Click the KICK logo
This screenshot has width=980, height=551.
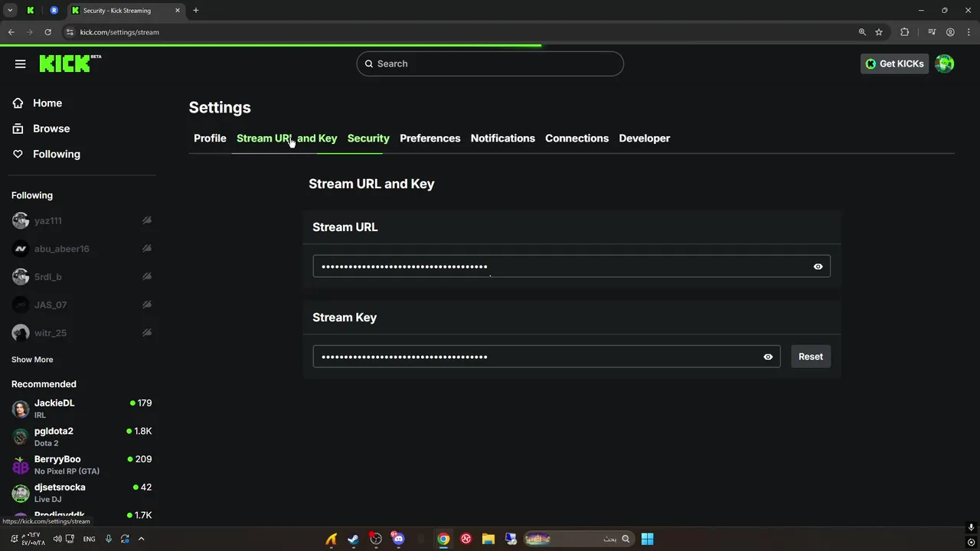(x=70, y=63)
